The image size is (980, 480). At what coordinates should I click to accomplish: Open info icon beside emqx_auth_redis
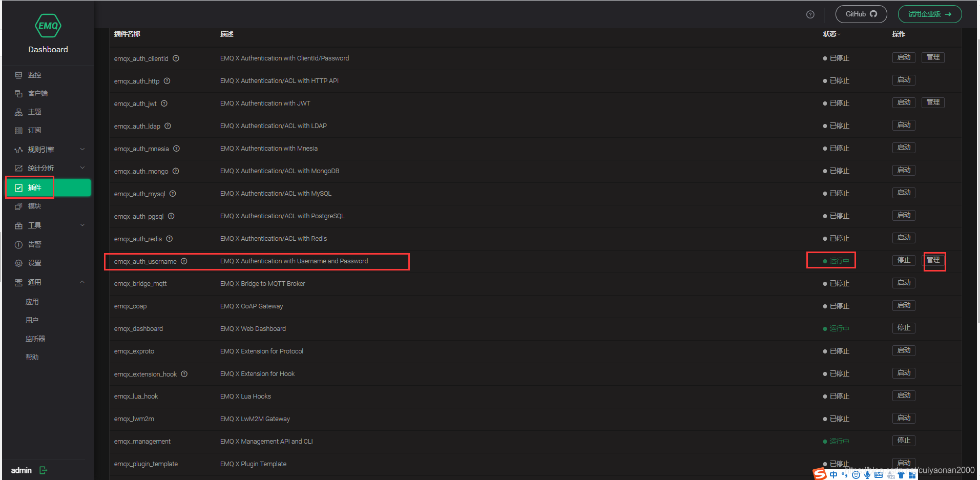point(169,239)
